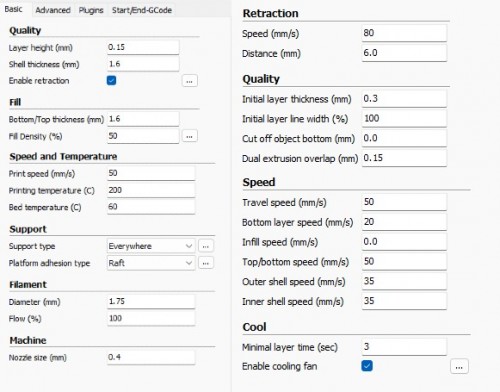Expand the Platform adhesion type dropdown
The width and height of the screenshot is (500, 392).
pyautogui.click(x=151, y=263)
